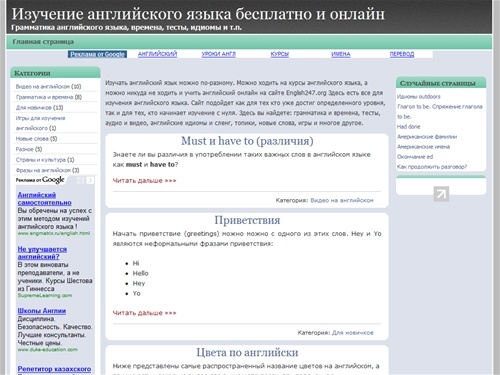Click the Категории sidebar header
The image size is (500, 375).
(32, 73)
